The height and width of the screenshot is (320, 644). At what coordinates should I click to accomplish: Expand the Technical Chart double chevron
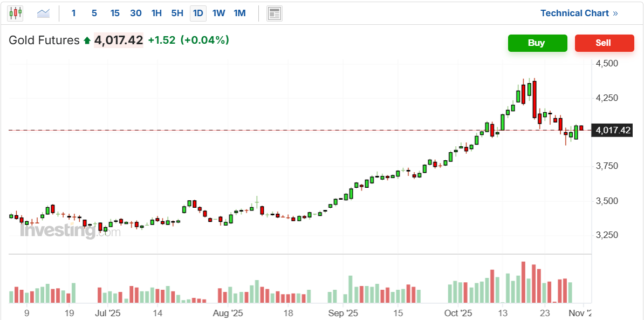pos(615,13)
